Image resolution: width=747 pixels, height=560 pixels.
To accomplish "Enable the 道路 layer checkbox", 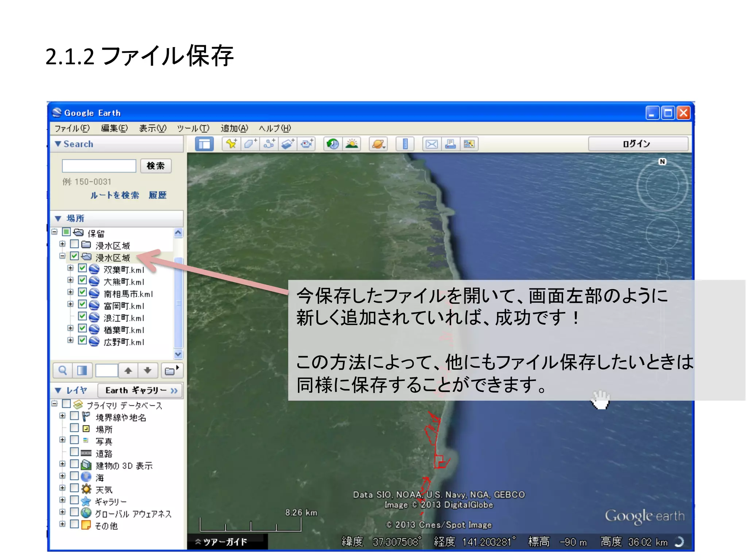I will tap(74, 452).
